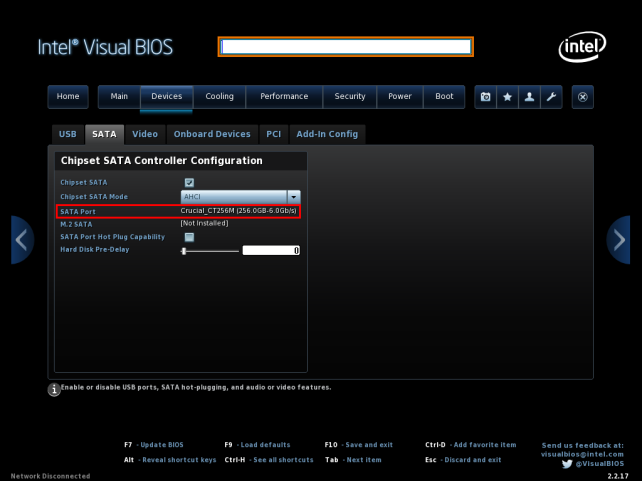Switch to the USB sub-tab
Image resolution: width=642 pixels, height=481 pixels.
click(x=68, y=134)
